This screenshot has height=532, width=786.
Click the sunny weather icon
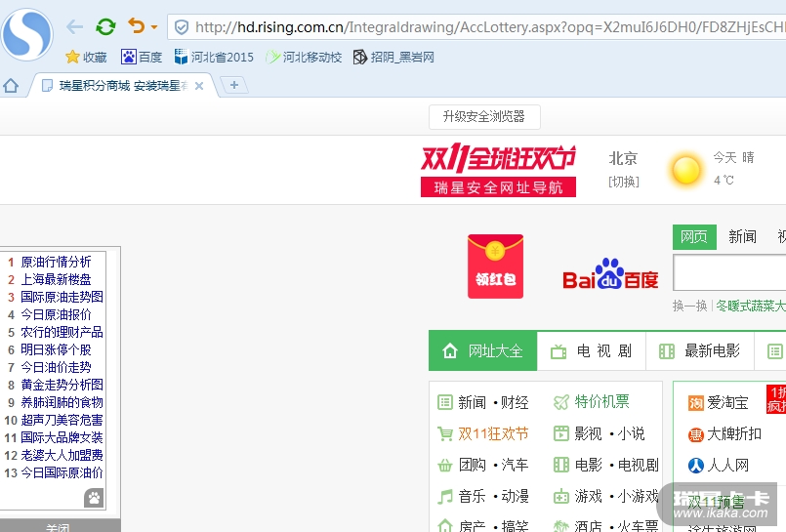(x=685, y=170)
